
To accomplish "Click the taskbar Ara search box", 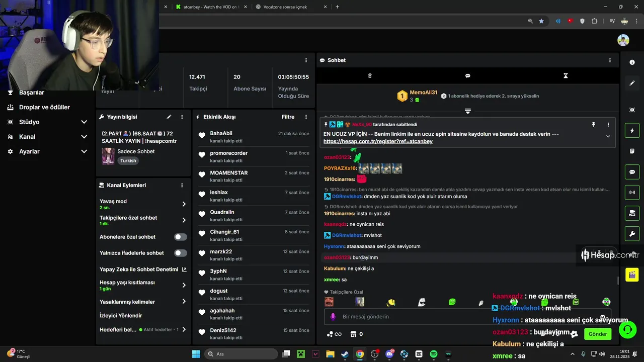I will [x=240, y=354].
